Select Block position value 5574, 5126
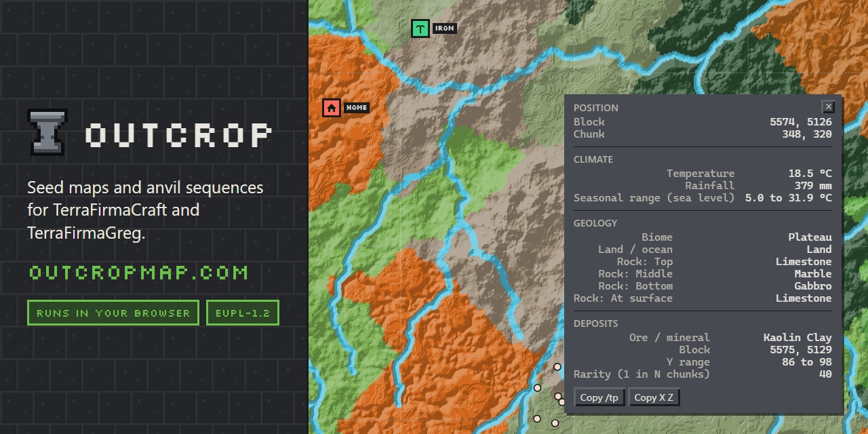 [800, 122]
